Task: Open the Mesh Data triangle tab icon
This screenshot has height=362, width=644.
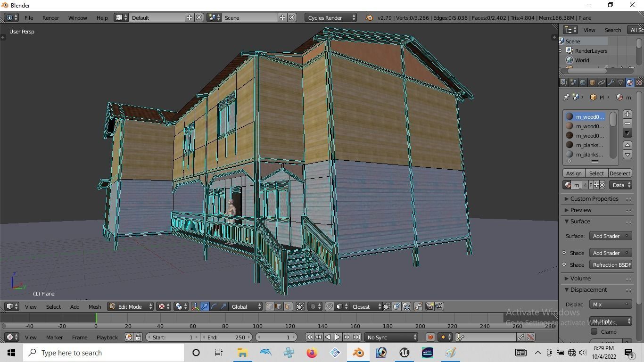Action: [620, 82]
